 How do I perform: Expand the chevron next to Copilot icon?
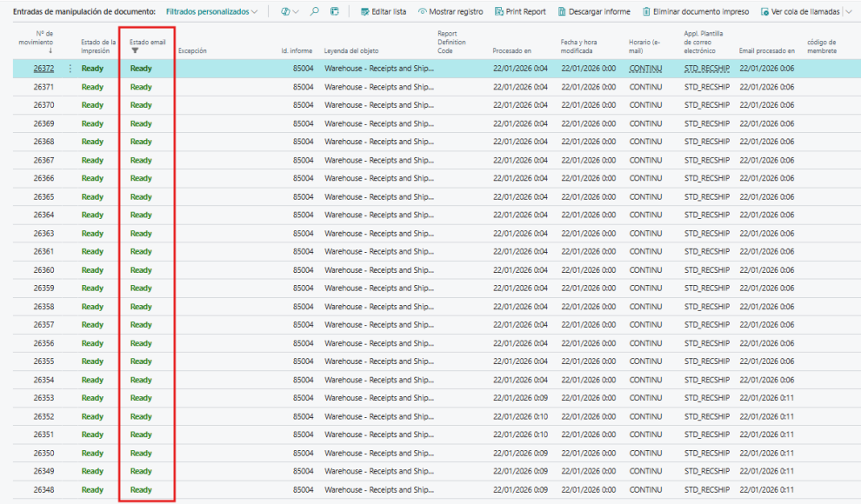[297, 11]
